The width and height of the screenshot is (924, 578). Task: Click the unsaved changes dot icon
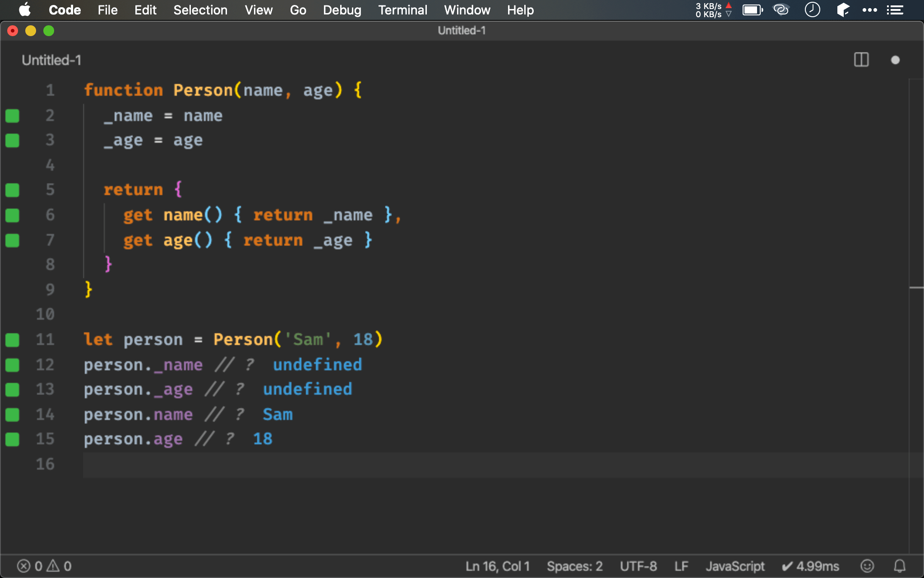click(895, 60)
